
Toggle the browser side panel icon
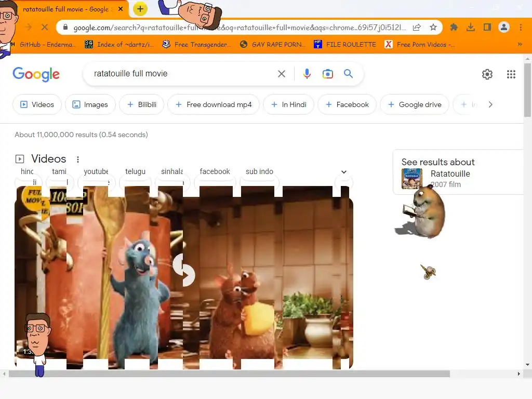487,27
